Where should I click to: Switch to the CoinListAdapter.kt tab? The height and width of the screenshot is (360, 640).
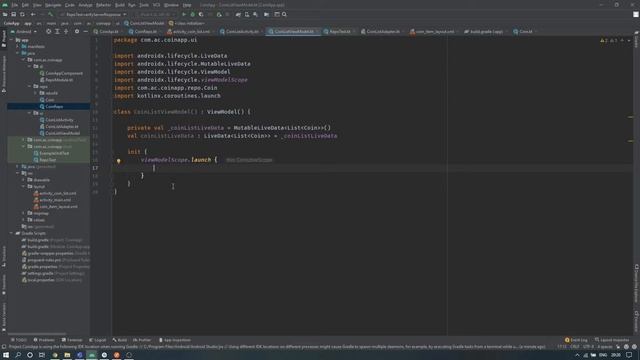click(x=382, y=31)
